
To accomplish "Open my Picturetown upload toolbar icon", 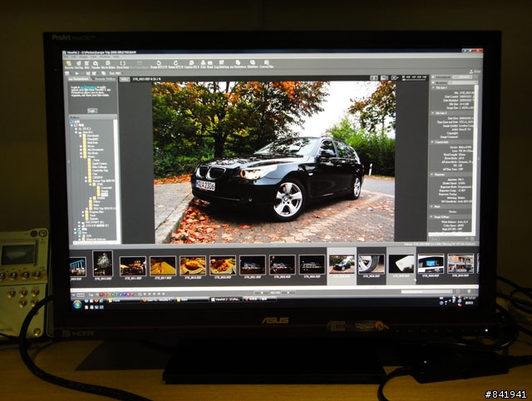I will [x=238, y=65].
